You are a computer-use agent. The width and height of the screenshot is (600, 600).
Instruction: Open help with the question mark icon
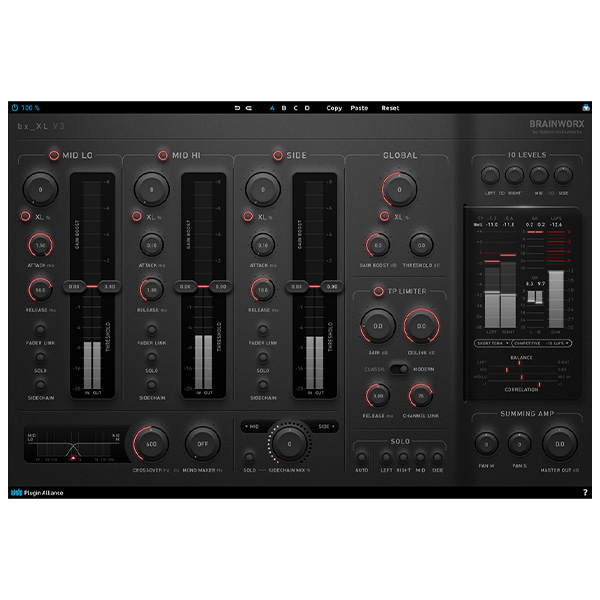585,492
